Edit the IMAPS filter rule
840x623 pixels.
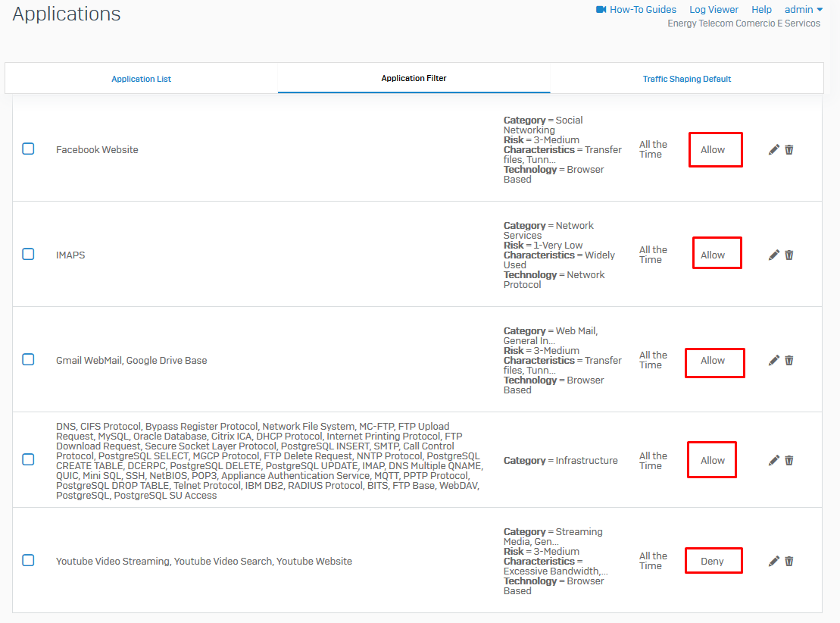[x=773, y=255]
